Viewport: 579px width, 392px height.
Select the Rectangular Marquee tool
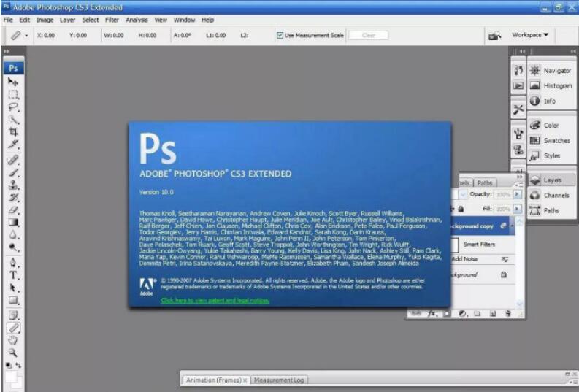point(13,94)
